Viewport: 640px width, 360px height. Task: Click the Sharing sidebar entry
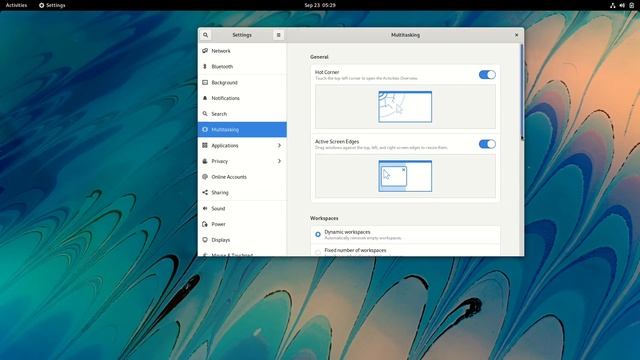click(242, 192)
